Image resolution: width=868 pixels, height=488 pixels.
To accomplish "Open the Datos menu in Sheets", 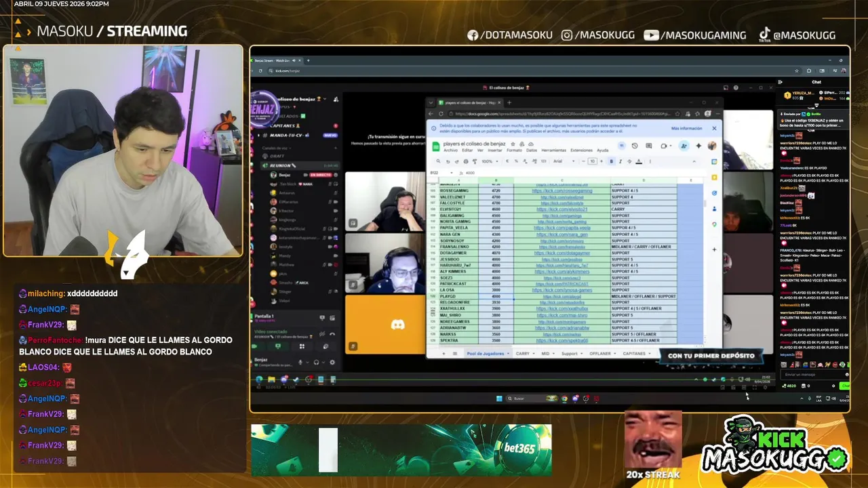I will coord(532,150).
